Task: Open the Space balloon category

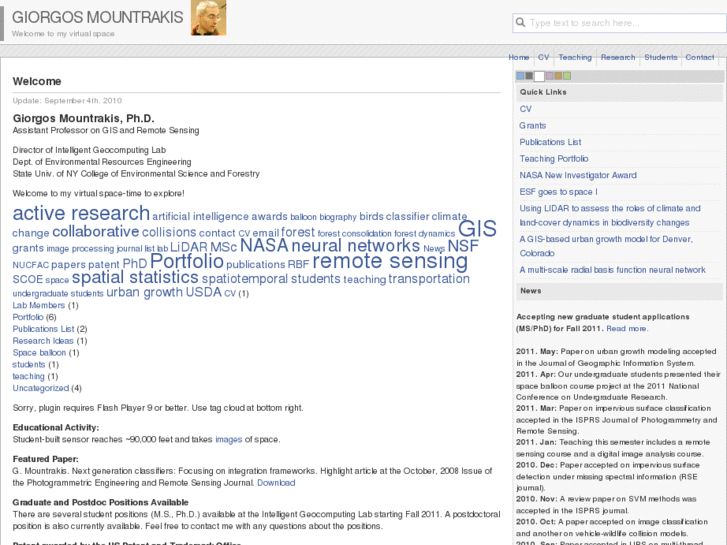Action: tap(39, 353)
